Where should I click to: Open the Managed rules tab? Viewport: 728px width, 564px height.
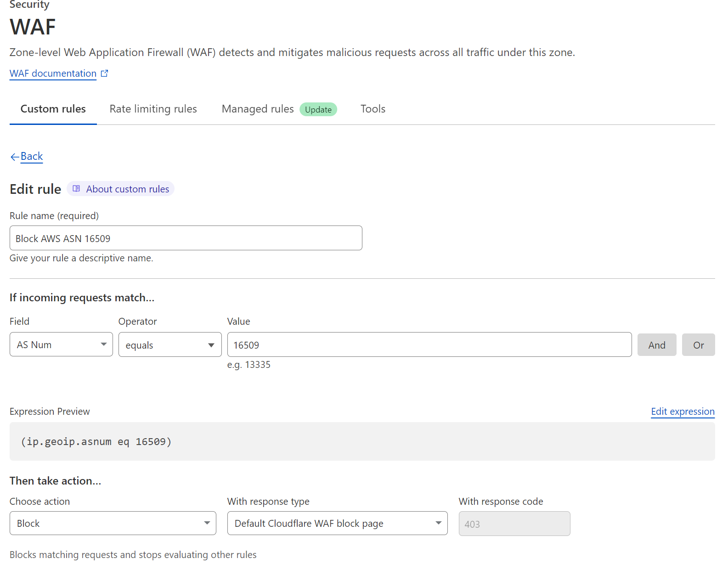[258, 109]
